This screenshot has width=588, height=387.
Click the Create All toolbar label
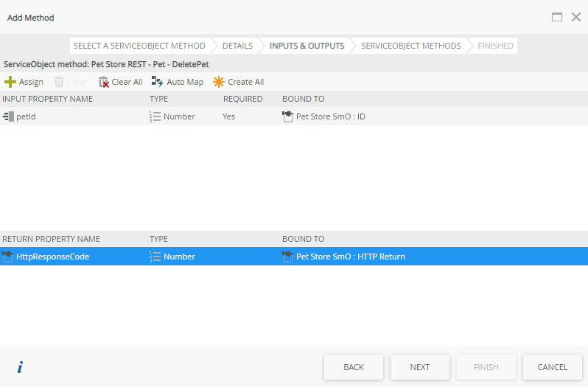coord(246,82)
